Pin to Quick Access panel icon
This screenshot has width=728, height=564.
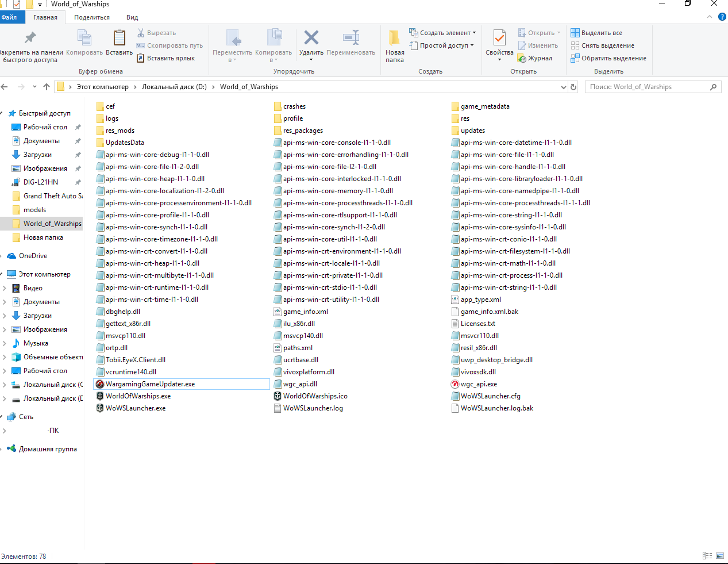pos(30,38)
